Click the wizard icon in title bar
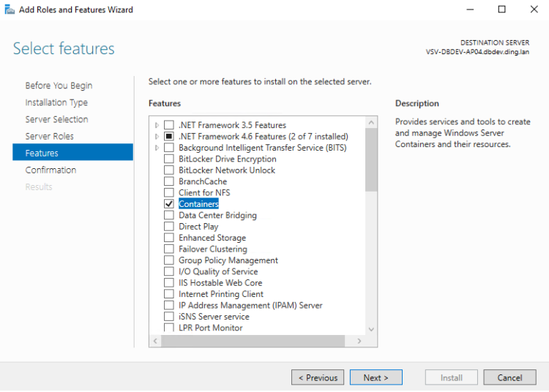Image resolution: width=549 pixels, height=392 pixels. click(x=10, y=10)
